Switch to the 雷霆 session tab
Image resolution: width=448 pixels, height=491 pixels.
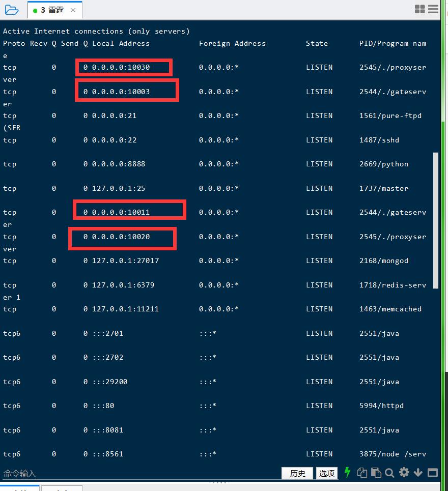click(52, 10)
